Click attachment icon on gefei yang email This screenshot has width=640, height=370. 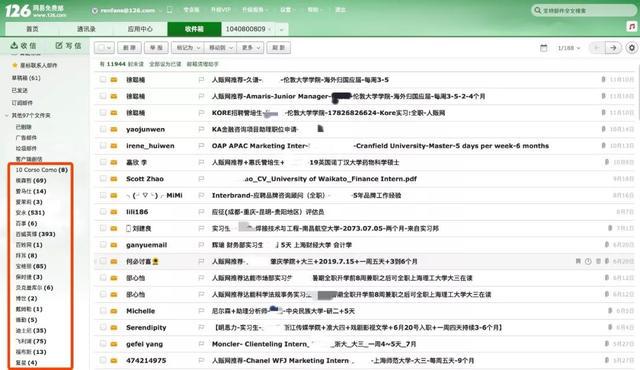point(607,343)
